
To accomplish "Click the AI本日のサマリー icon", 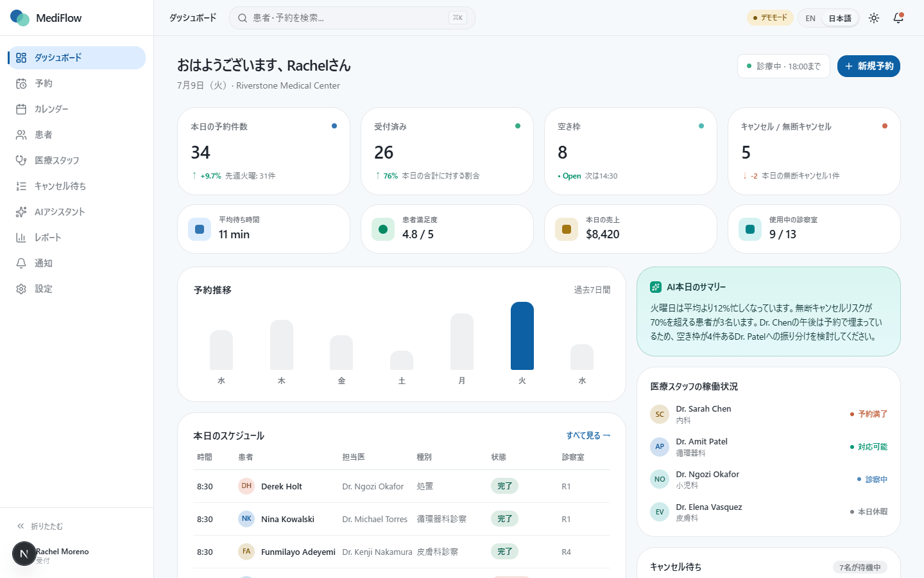I will click(x=656, y=287).
